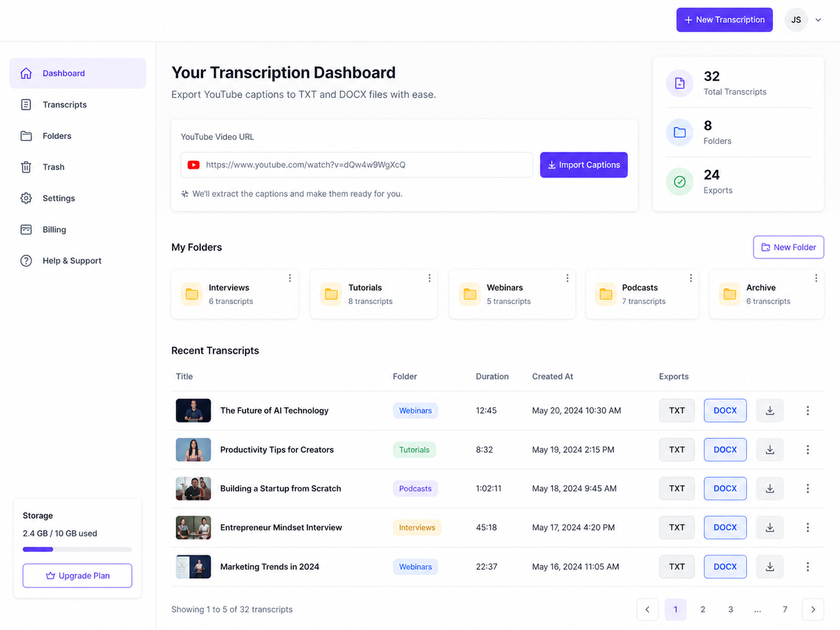Export Future of AI Technology as TXT
This screenshot has height=630, width=840.
click(x=677, y=411)
